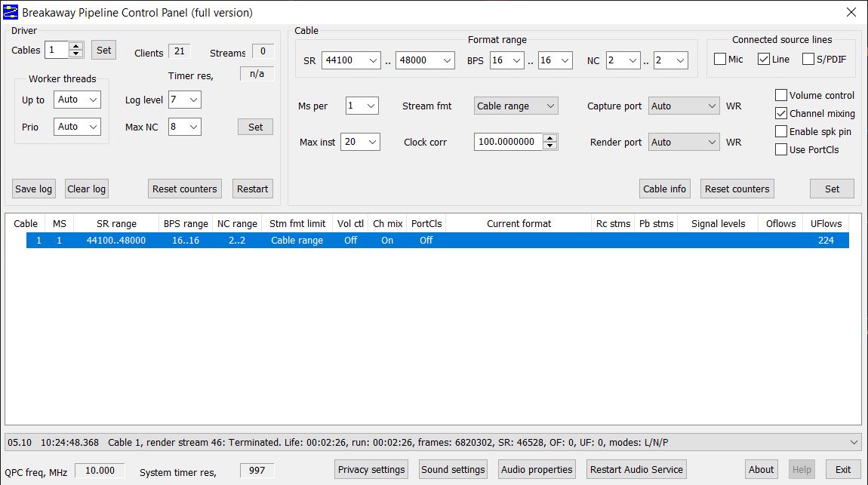Open the Worker threads Up to dropdown
The width and height of the screenshot is (868, 485).
[77, 100]
